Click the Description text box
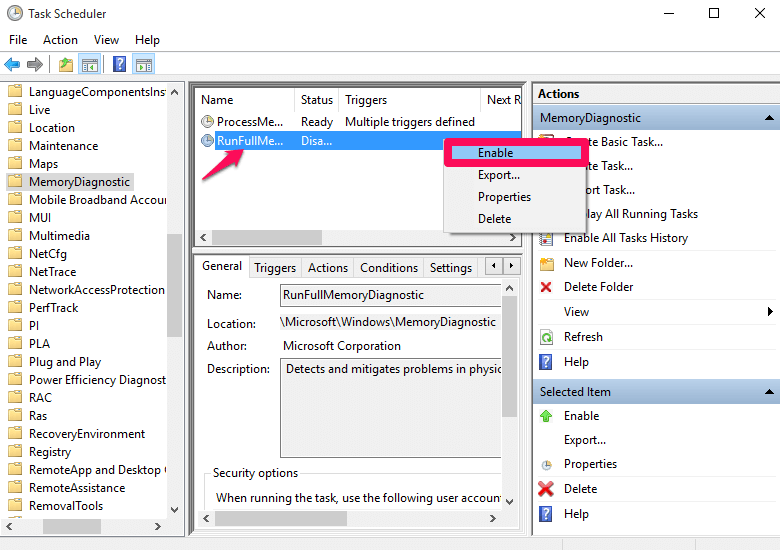780x550 pixels. pyautogui.click(x=390, y=409)
